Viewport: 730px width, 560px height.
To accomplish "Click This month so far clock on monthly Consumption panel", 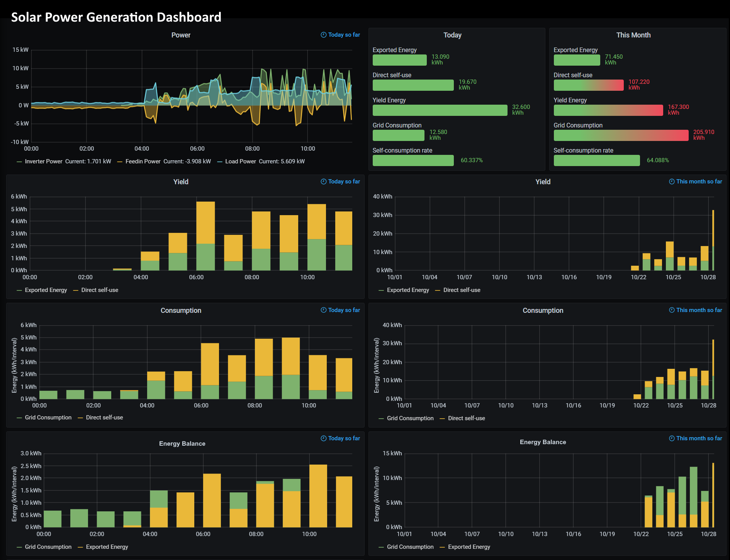I will point(672,310).
